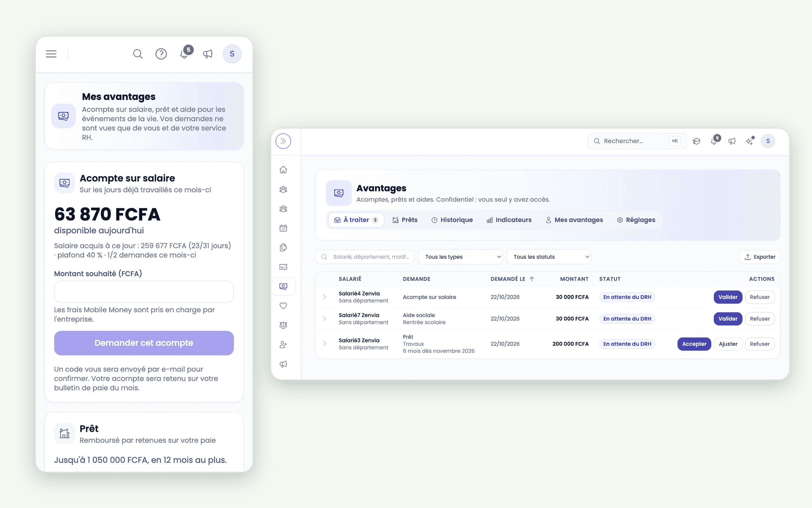This screenshot has width=812, height=508.
Task: Open the Tous les statuts dropdown
Action: pos(549,257)
